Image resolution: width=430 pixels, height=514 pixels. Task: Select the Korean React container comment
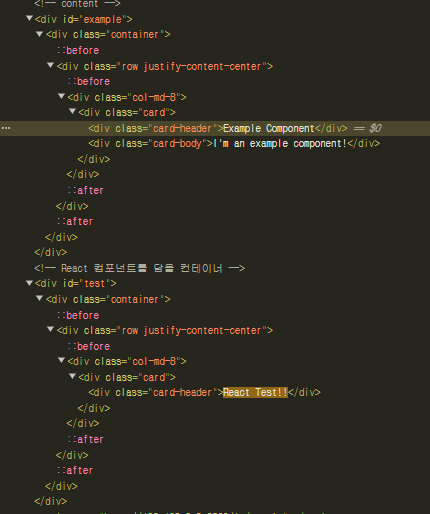click(140, 268)
